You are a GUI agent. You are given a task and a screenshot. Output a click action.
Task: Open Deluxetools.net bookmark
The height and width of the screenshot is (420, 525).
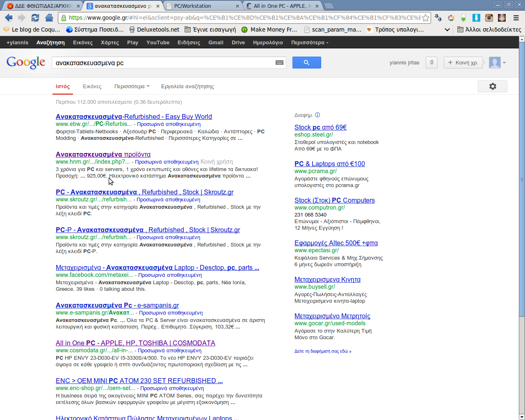point(154,30)
